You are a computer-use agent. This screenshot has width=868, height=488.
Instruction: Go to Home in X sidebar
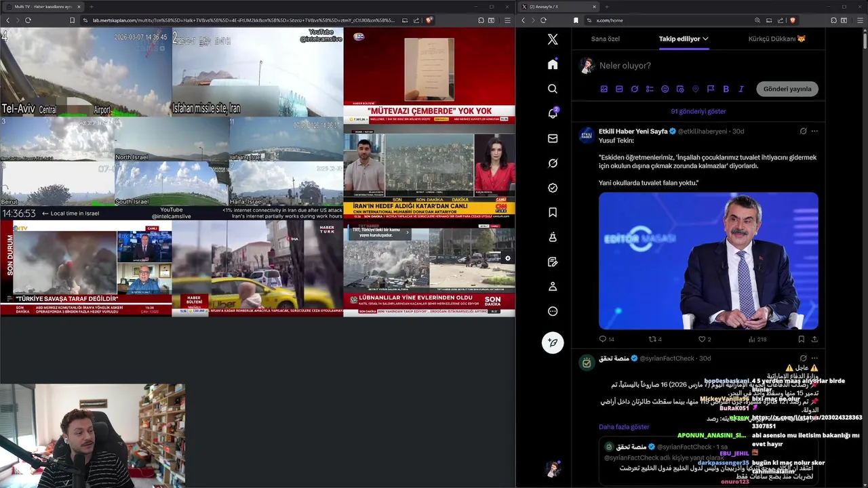click(553, 64)
